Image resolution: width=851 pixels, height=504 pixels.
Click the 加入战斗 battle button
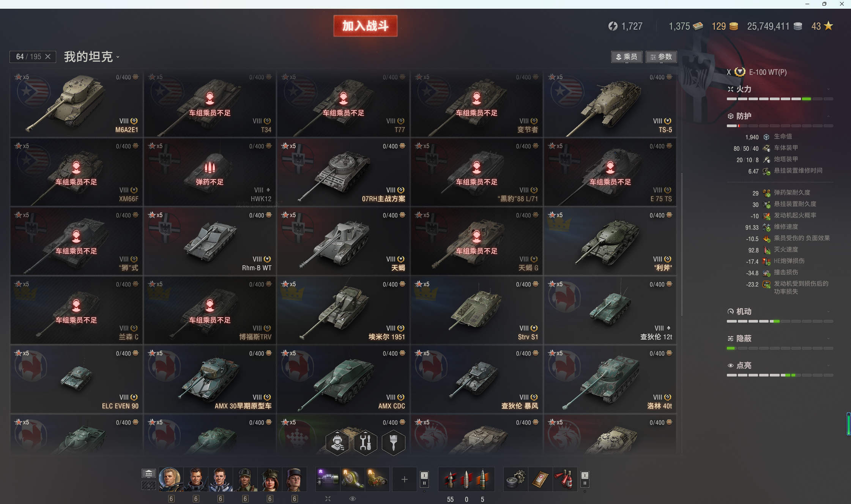pyautogui.click(x=366, y=26)
